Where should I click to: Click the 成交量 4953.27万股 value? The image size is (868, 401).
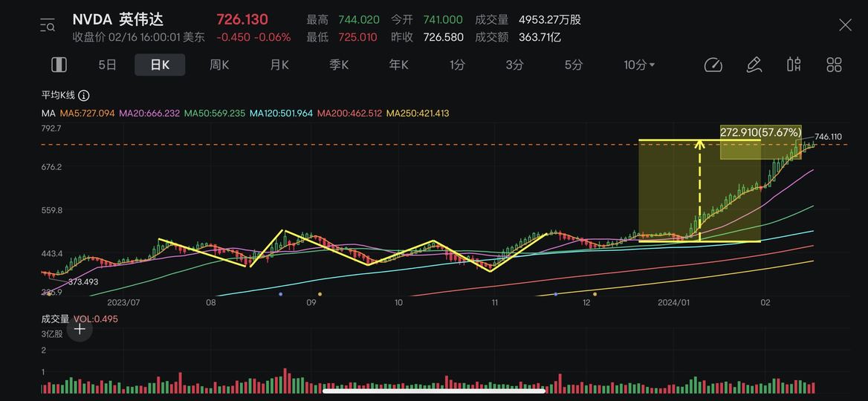528,20
